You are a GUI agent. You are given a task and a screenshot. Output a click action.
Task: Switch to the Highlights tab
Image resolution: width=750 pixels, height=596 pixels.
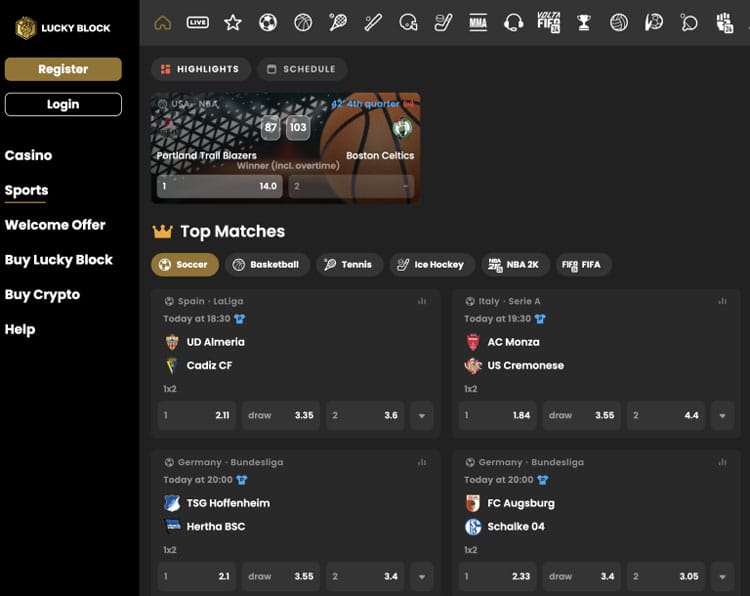[201, 69]
